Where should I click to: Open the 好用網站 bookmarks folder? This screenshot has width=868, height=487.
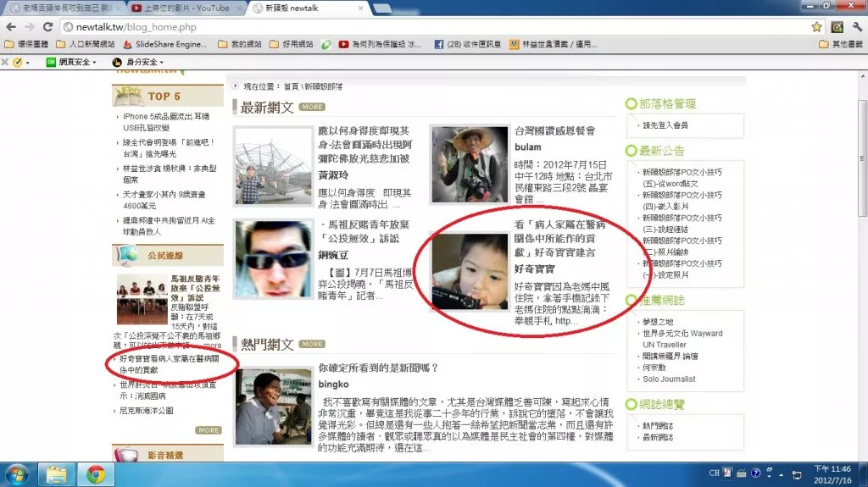292,44
